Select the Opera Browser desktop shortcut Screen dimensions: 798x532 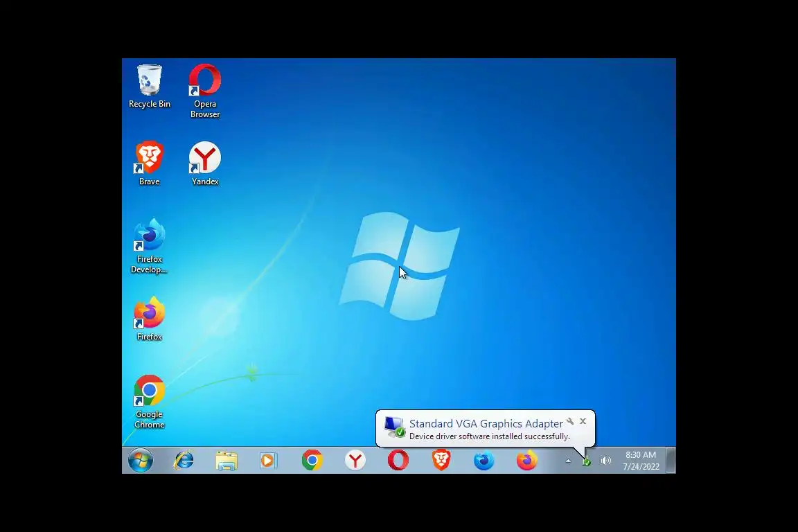click(x=204, y=91)
